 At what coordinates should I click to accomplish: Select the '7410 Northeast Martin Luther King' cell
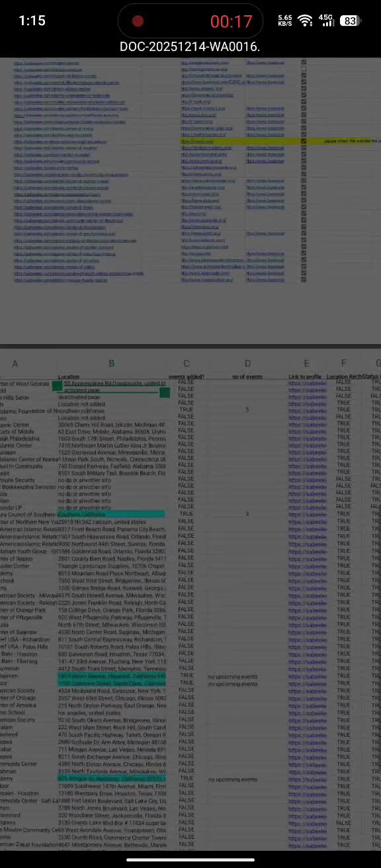click(111, 445)
